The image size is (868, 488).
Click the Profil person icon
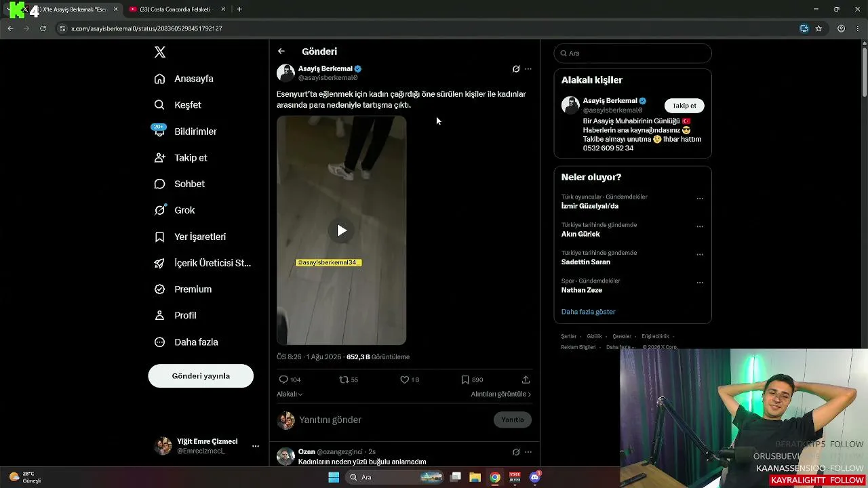(159, 315)
